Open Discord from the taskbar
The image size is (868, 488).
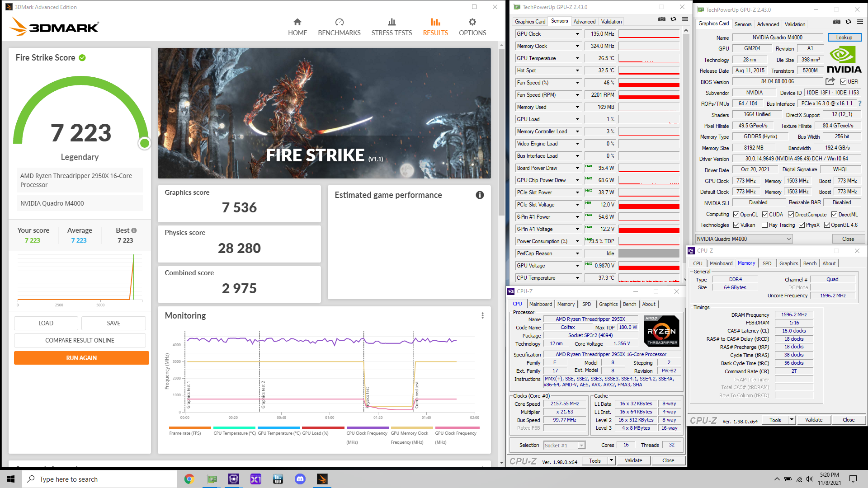300,479
